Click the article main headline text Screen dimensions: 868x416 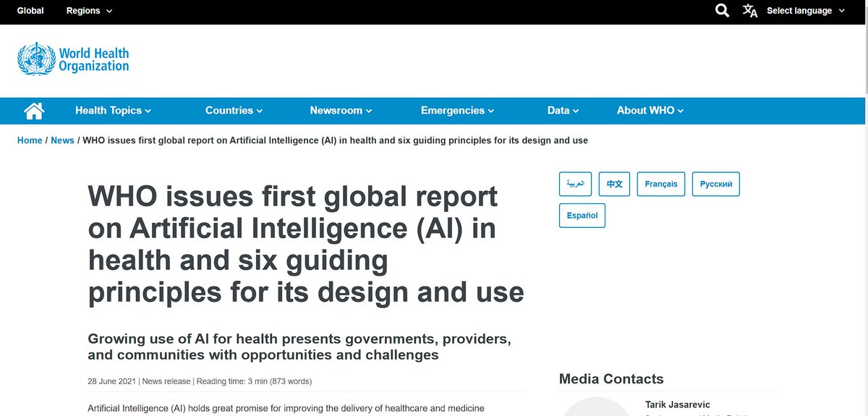(x=306, y=245)
